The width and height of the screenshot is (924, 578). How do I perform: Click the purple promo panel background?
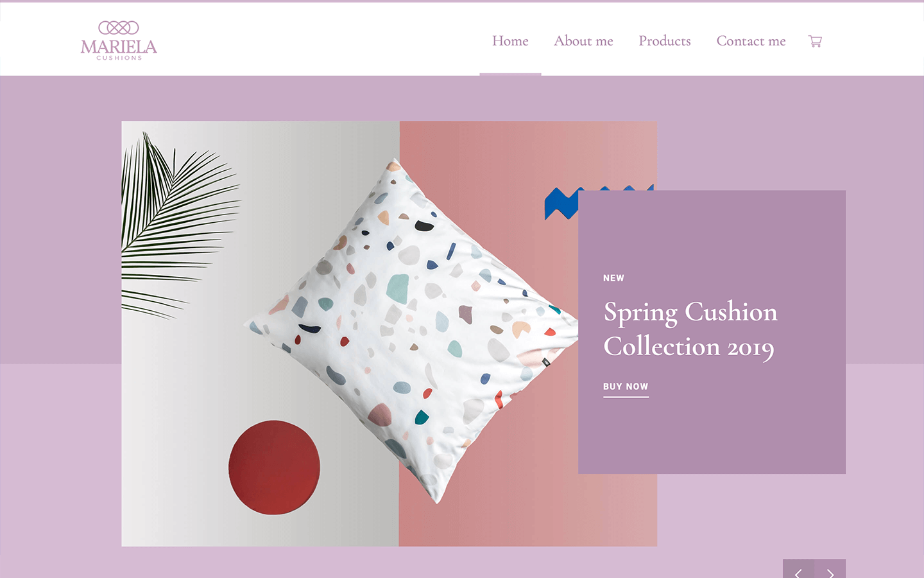coord(712,437)
